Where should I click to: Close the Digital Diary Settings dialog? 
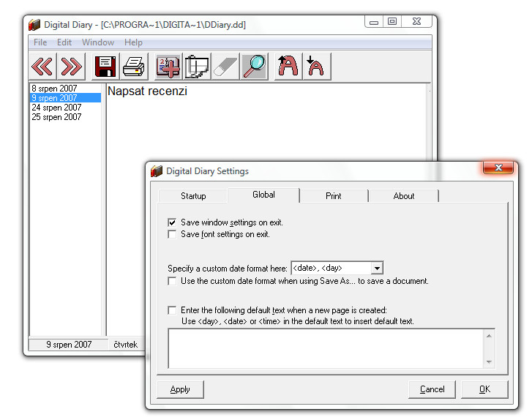pos(498,168)
